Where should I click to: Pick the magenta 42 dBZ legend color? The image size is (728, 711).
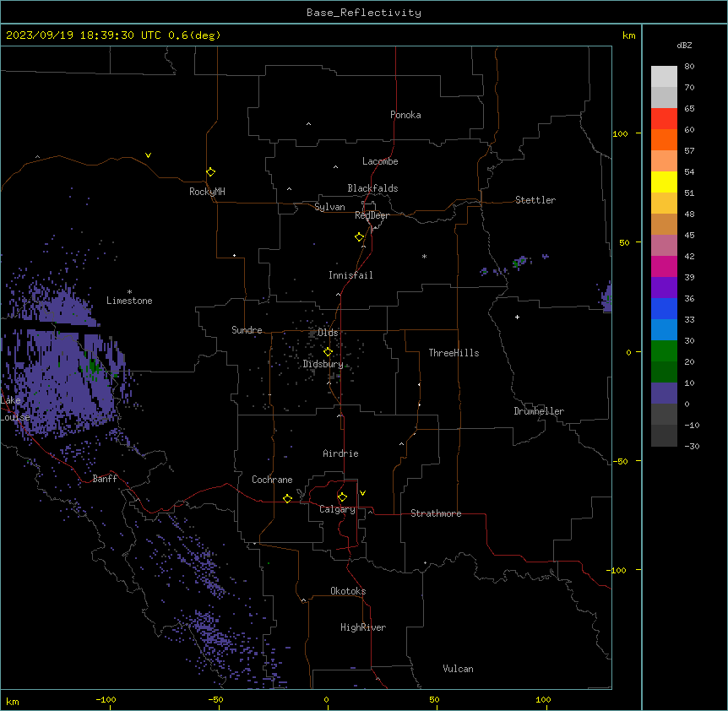tap(664, 266)
